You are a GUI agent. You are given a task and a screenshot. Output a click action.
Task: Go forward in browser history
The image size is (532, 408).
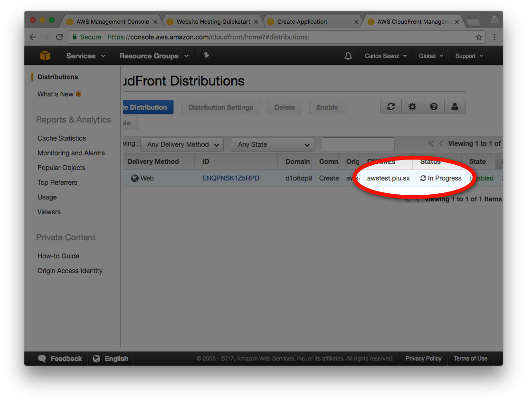pos(46,37)
